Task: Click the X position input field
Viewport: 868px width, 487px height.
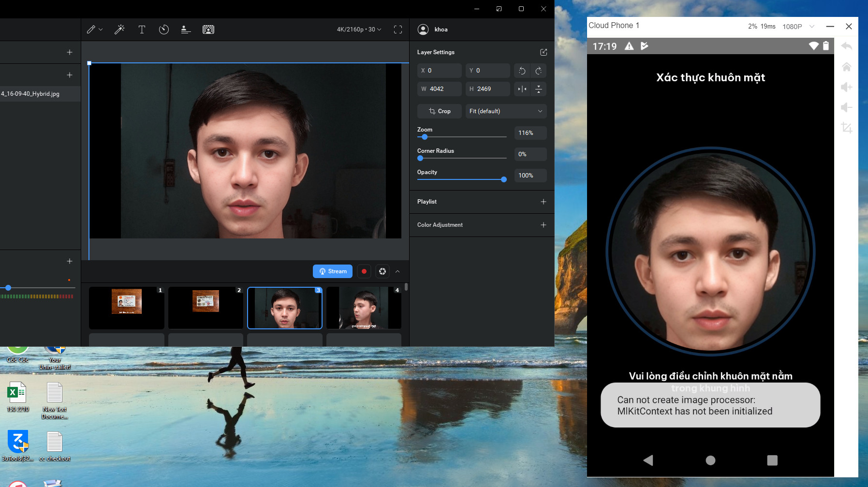Action: 440,71
